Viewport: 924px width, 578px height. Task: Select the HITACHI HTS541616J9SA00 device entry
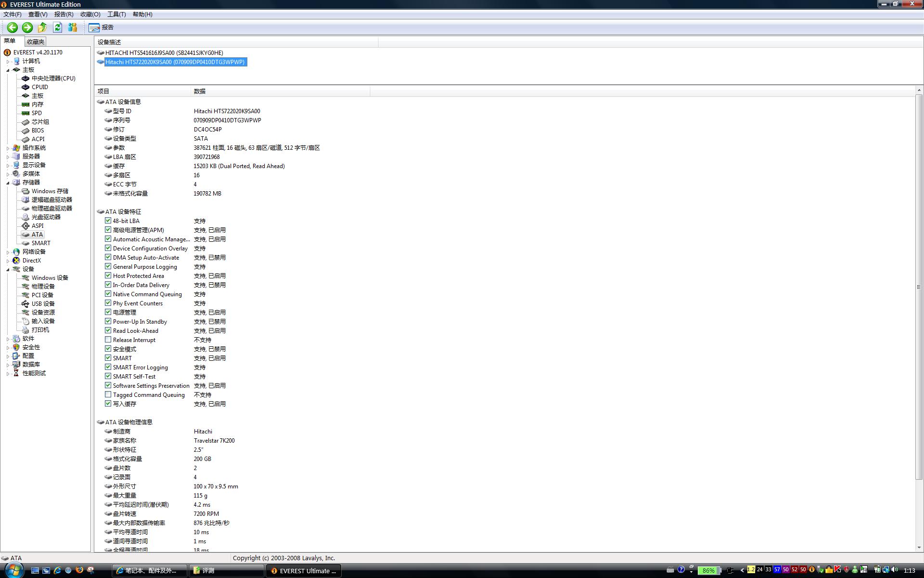click(164, 53)
